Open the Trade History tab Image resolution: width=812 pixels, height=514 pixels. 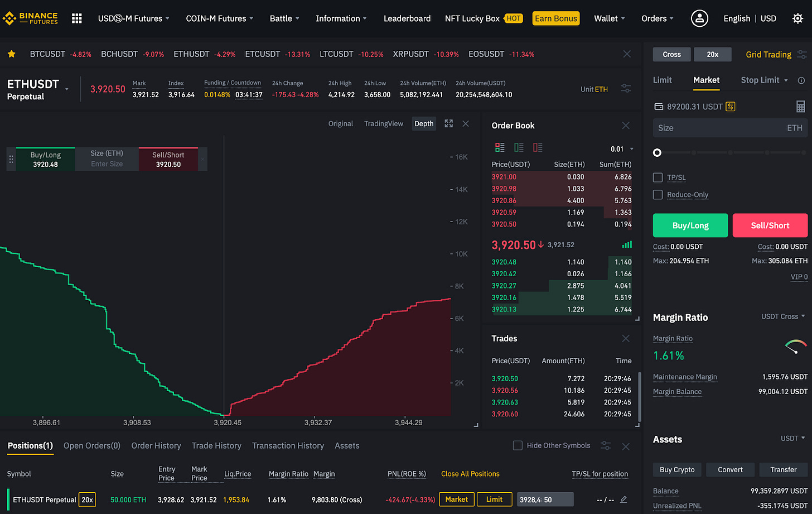point(216,445)
